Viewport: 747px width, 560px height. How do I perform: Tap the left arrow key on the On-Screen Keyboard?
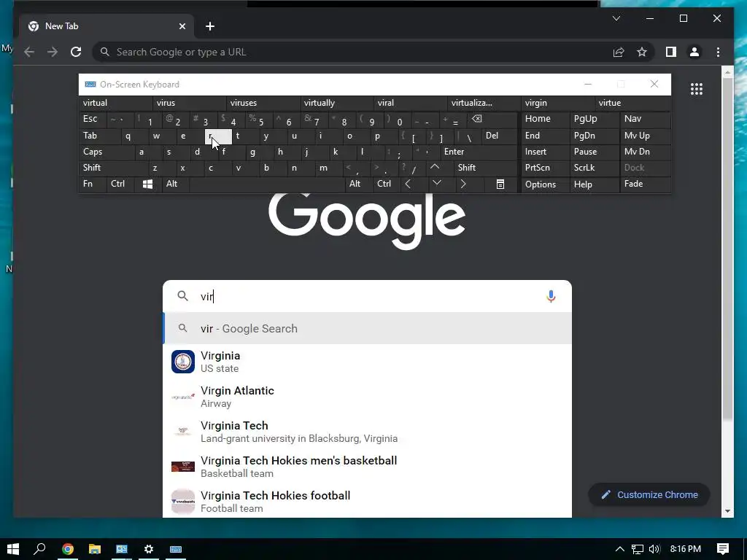pyautogui.click(x=408, y=184)
